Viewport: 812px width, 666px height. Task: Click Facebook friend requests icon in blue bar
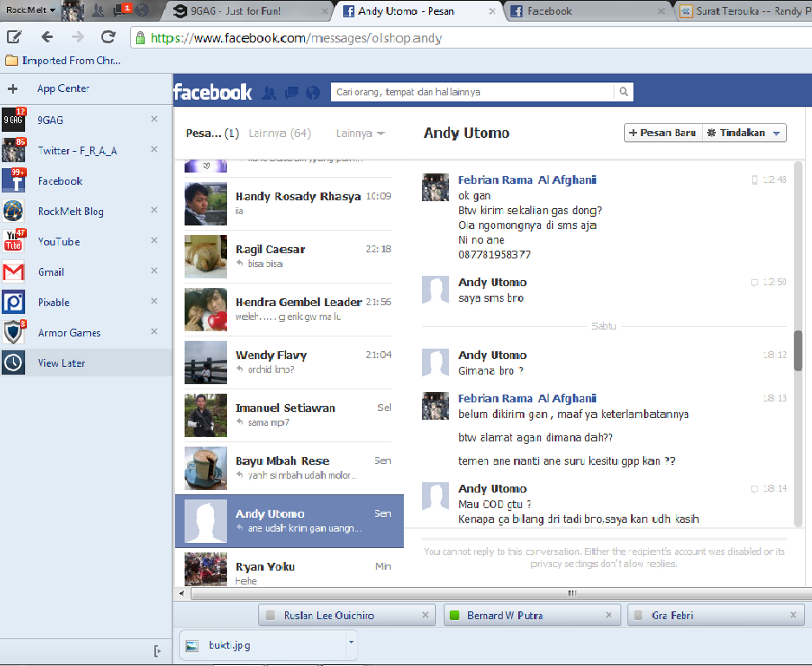click(x=270, y=93)
